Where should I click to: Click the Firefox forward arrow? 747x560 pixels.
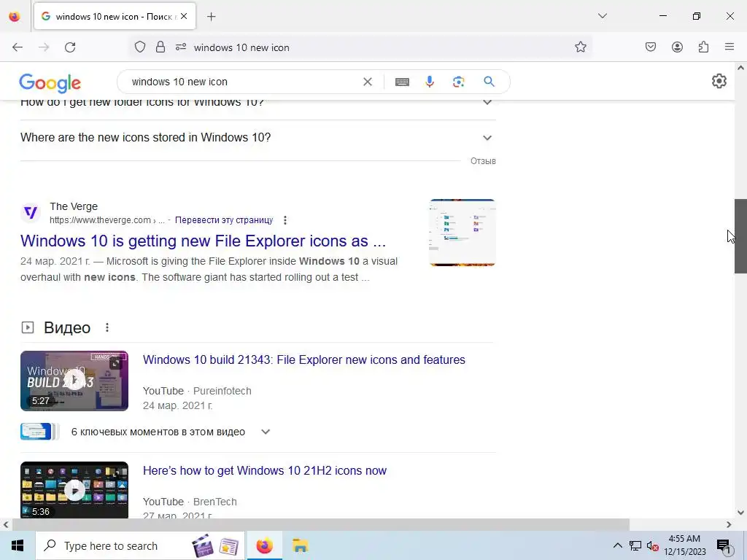[x=44, y=47]
